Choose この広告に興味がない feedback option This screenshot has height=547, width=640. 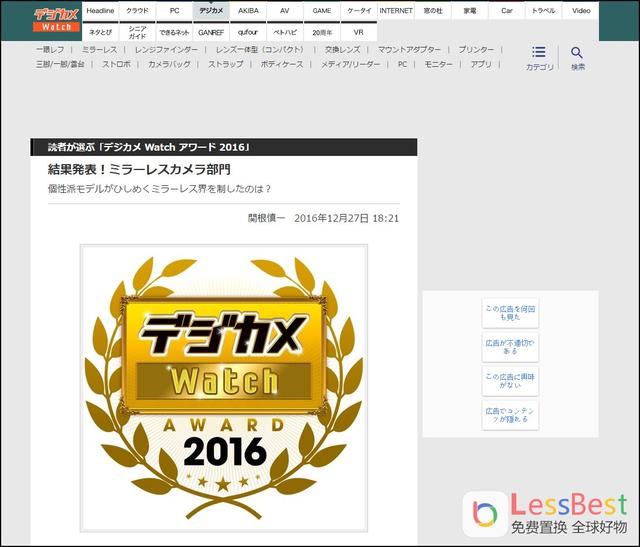pyautogui.click(x=510, y=381)
